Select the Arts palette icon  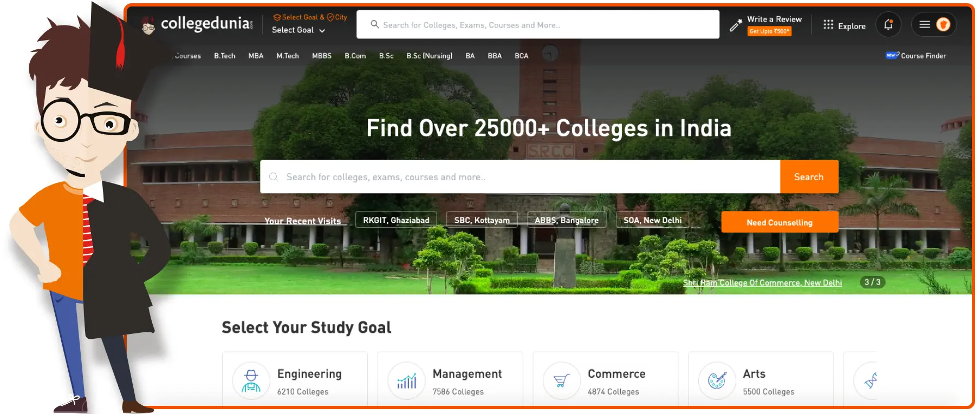pos(717,380)
